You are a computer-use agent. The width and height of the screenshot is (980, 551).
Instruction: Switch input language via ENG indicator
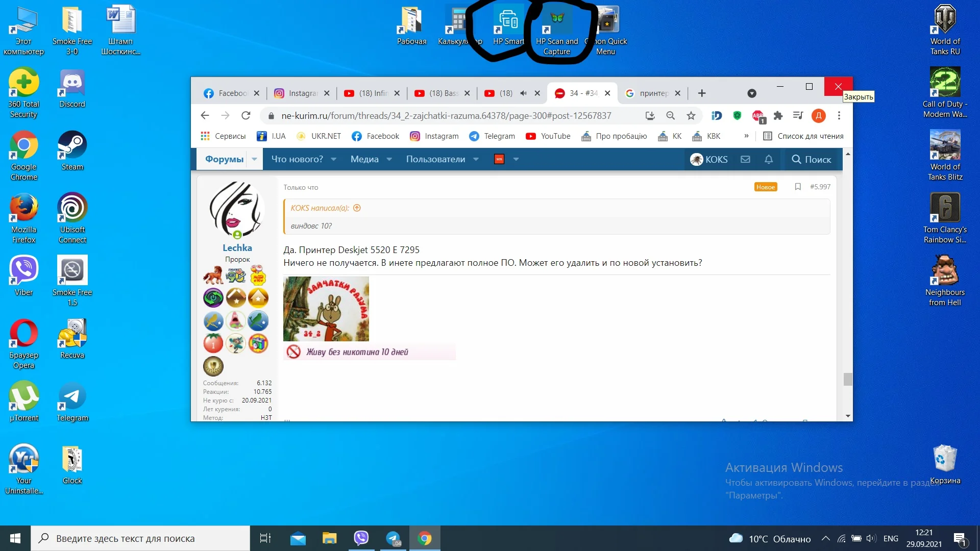(x=891, y=538)
